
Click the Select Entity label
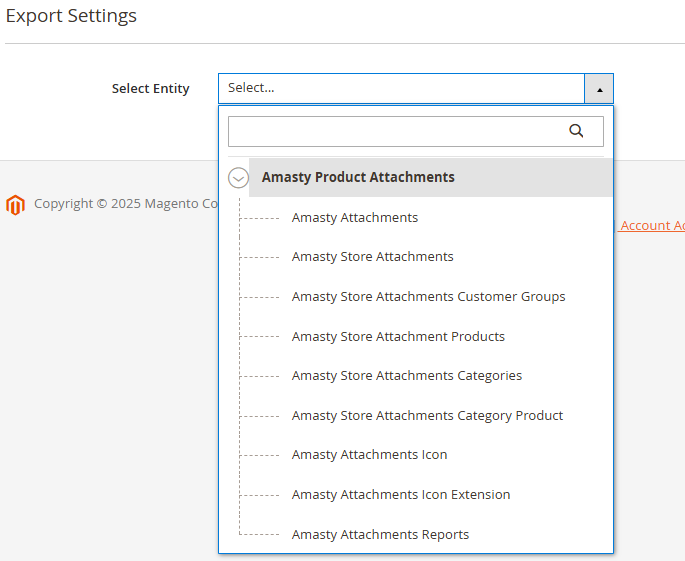[x=150, y=89]
